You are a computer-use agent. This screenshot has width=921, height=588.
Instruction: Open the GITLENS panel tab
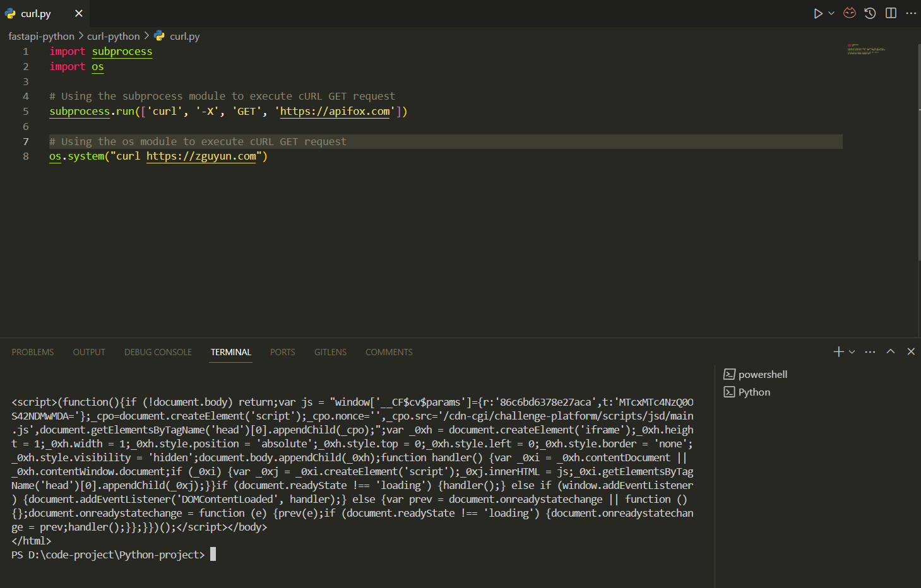tap(330, 352)
